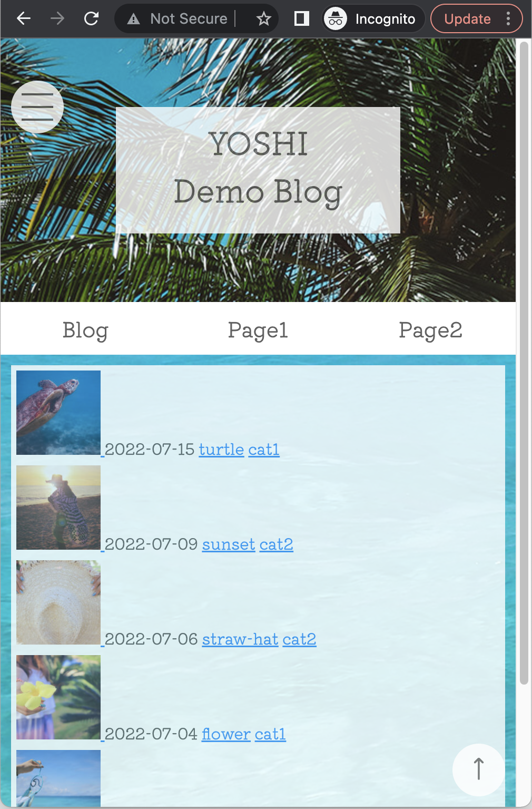Click the Update button

pyautogui.click(x=467, y=19)
